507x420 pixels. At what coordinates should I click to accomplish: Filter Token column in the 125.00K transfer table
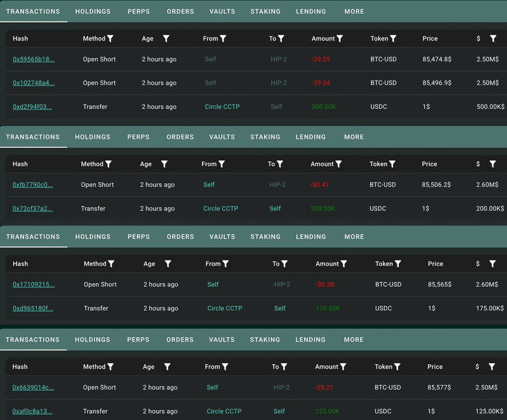tap(397, 367)
